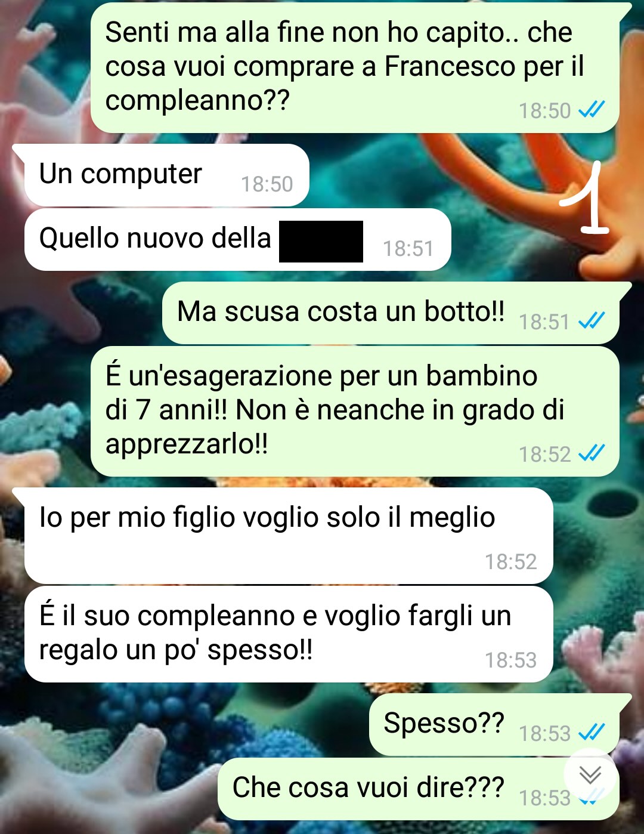Tap double ticks on 'Ma scusa costa un botto!!'
This screenshot has height=834, width=644.
(x=592, y=321)
